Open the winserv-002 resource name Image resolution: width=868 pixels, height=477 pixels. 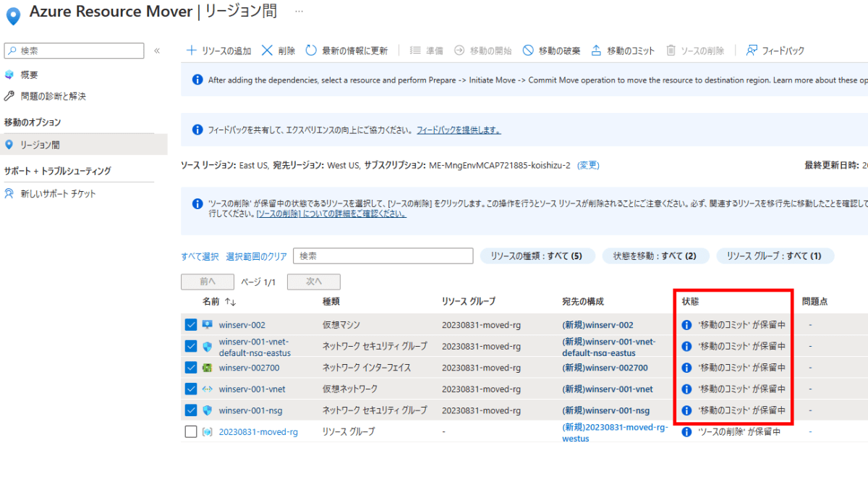242,325
